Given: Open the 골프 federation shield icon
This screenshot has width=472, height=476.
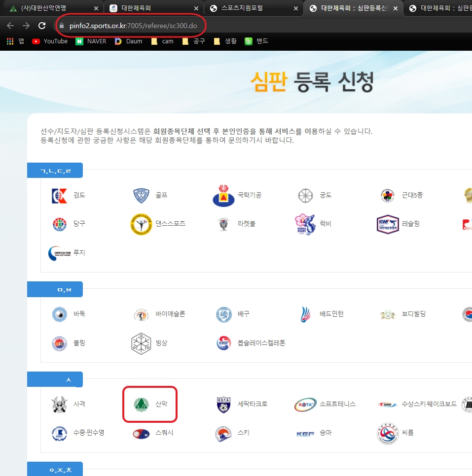Looking at the screenshot, I should 142,196.
